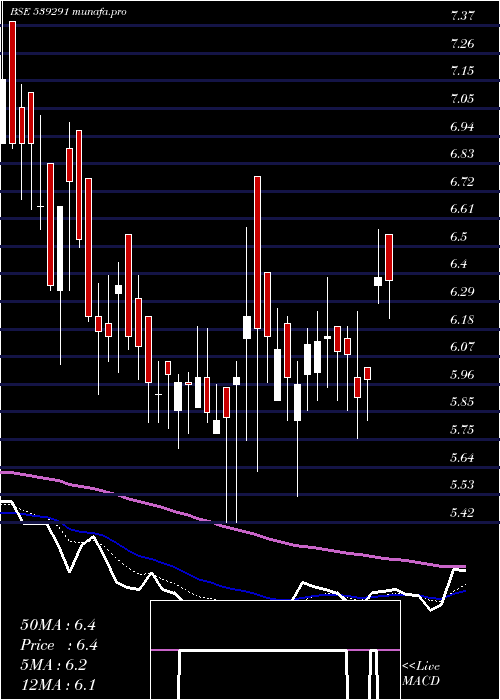Select the last red candlestick near 6.5
This screenshot has width=500, height=700.
click(x=389, y=257)
